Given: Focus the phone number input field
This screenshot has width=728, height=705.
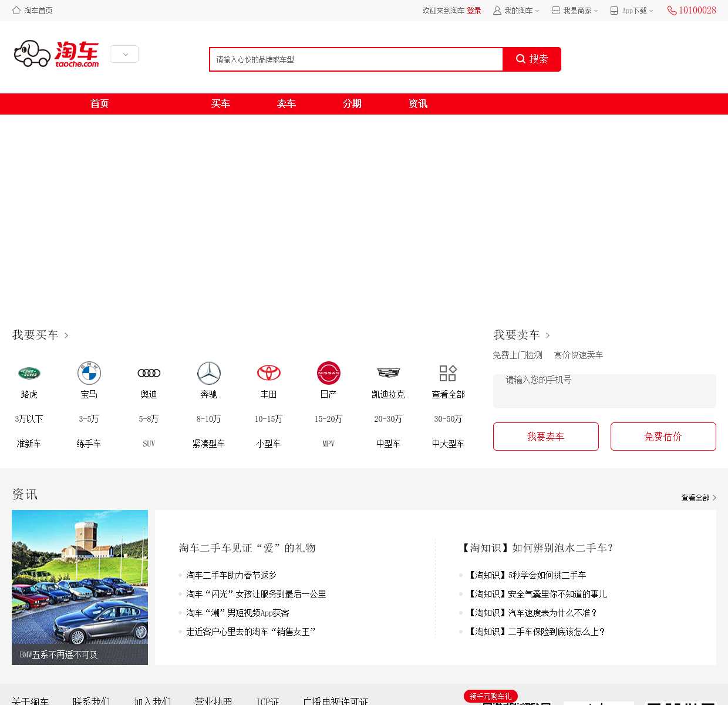Looking at the screenshot, I should [x=604, y=391].
